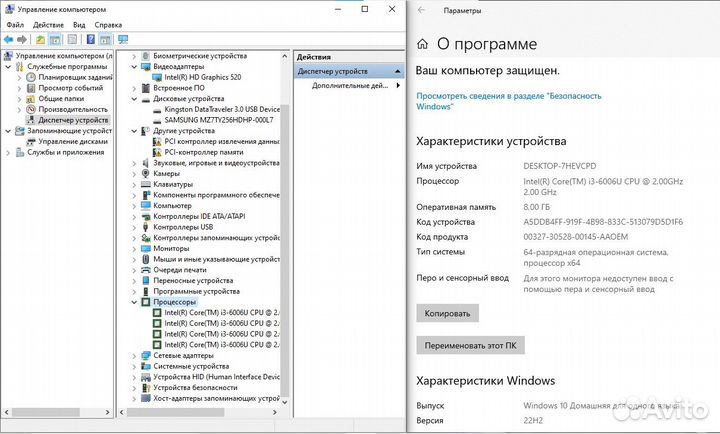Viewport: 720px width, 434px height.
Task: Select Управление дисками in left tree
Action: [x=73, y=141]
